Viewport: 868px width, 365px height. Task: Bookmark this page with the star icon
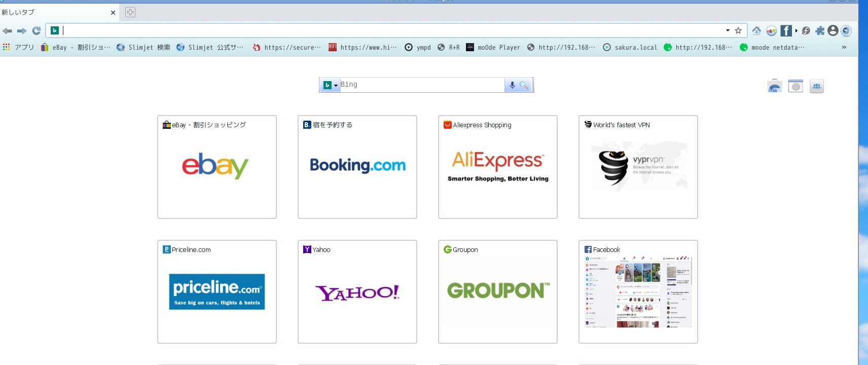738,30
